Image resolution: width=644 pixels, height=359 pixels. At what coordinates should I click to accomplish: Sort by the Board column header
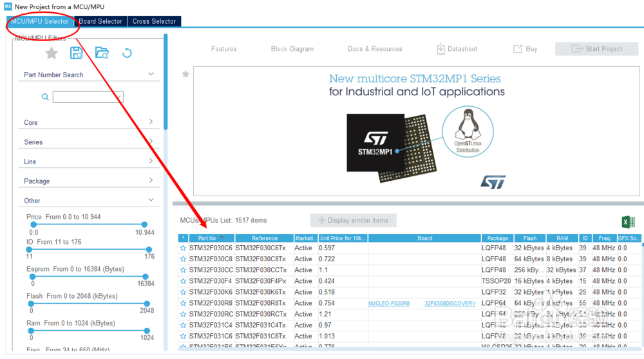424,238
